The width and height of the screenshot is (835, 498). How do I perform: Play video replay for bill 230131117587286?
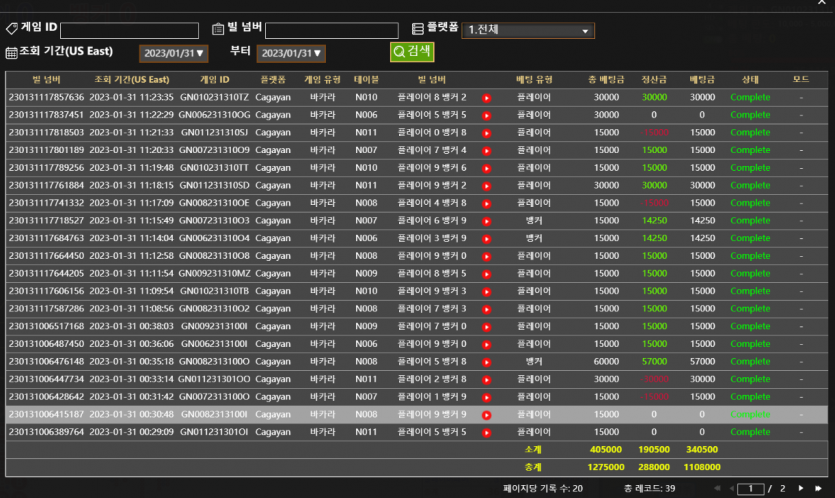tap(486, 309)
